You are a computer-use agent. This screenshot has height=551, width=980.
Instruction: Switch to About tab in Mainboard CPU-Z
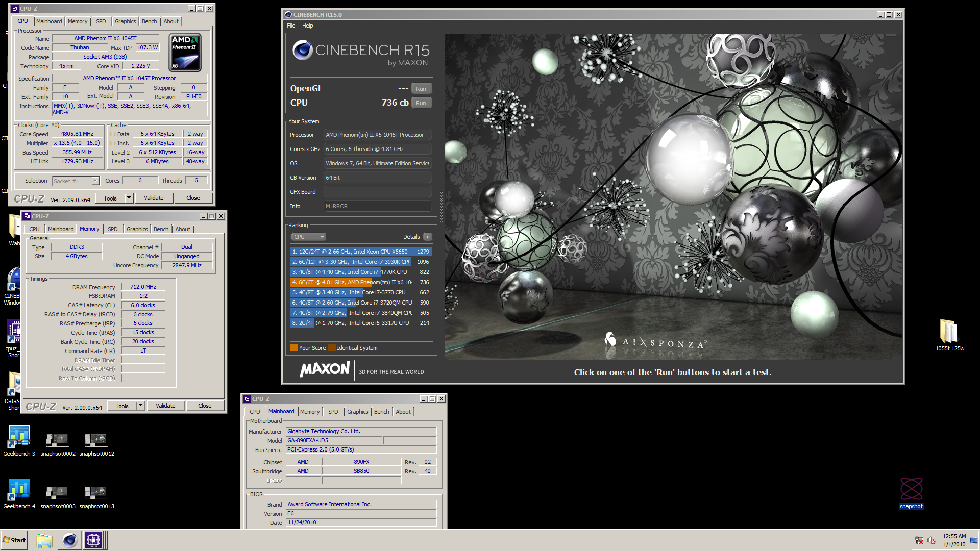click(x=403, y=412)
